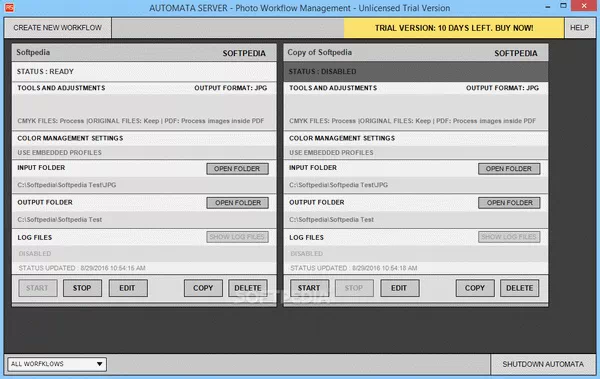Screen dimensions: 600x379
Task: Open output folder of Softpedia workflow
Action: pos(237,203)
